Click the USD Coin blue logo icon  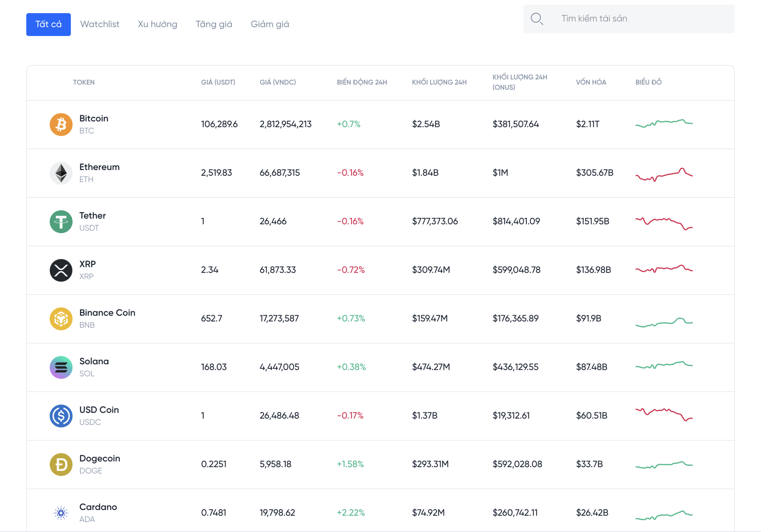(61, 416)
